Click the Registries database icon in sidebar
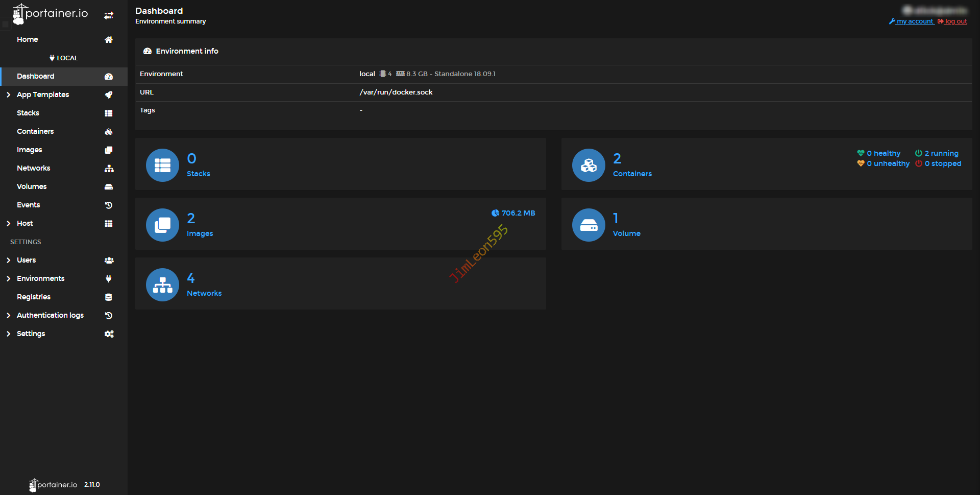Image resolution: width=980 pixels, height=495 pixels. click(x=109, y=297)
